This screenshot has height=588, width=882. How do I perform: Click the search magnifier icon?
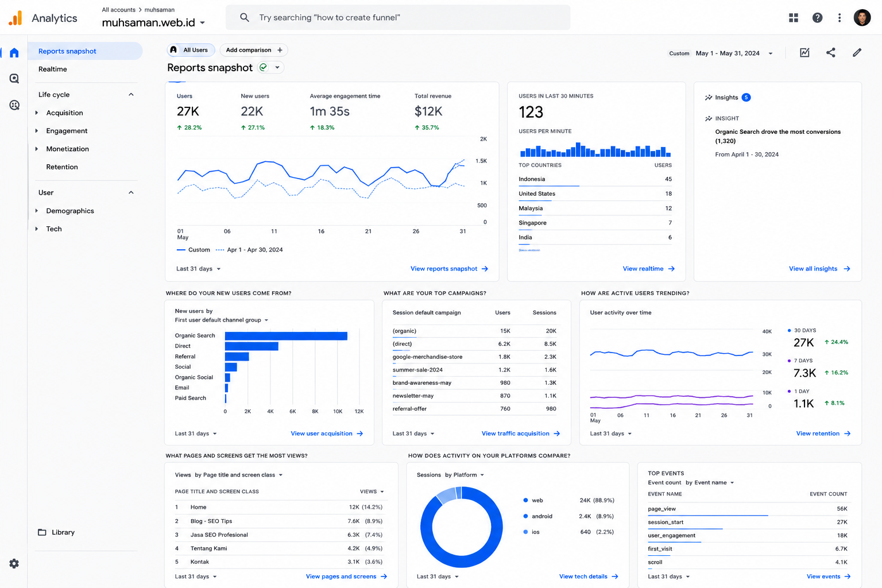[245, 17]
